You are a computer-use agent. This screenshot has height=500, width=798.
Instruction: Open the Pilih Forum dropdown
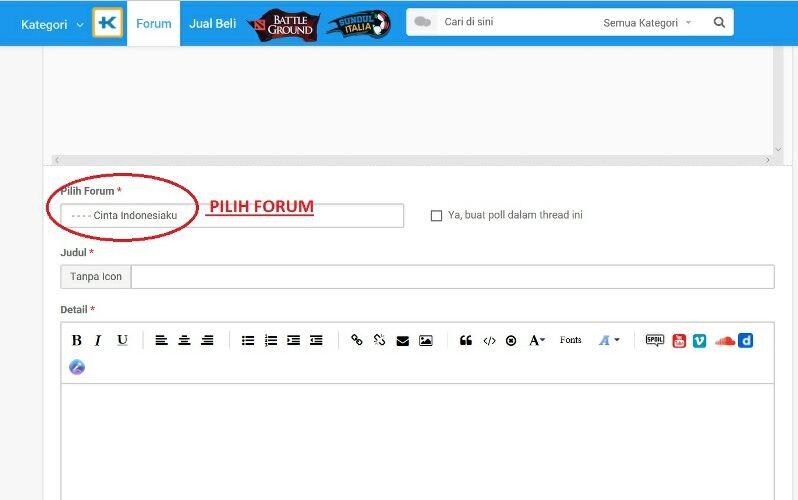pyautogui.click(x=232, y=215)
